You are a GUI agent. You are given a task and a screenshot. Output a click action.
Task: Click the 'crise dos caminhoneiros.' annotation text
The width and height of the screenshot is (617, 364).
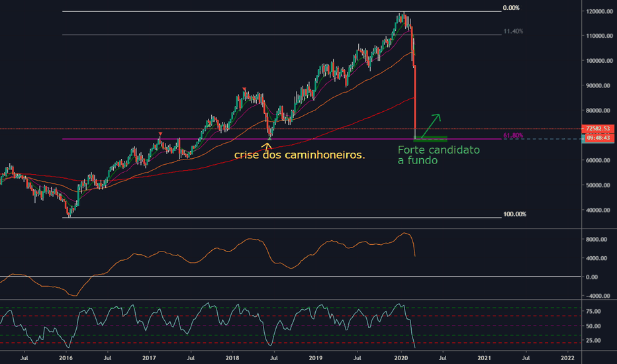click(x=299, y=155)
